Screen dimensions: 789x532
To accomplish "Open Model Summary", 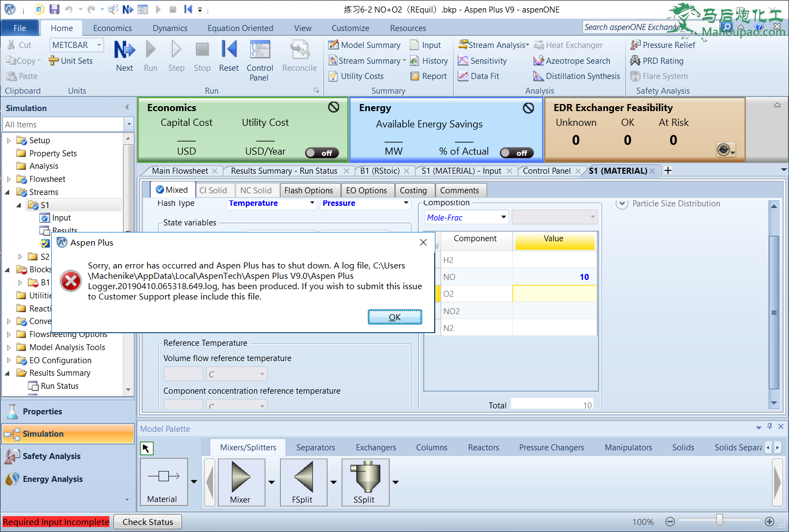I will pos(365,45).
